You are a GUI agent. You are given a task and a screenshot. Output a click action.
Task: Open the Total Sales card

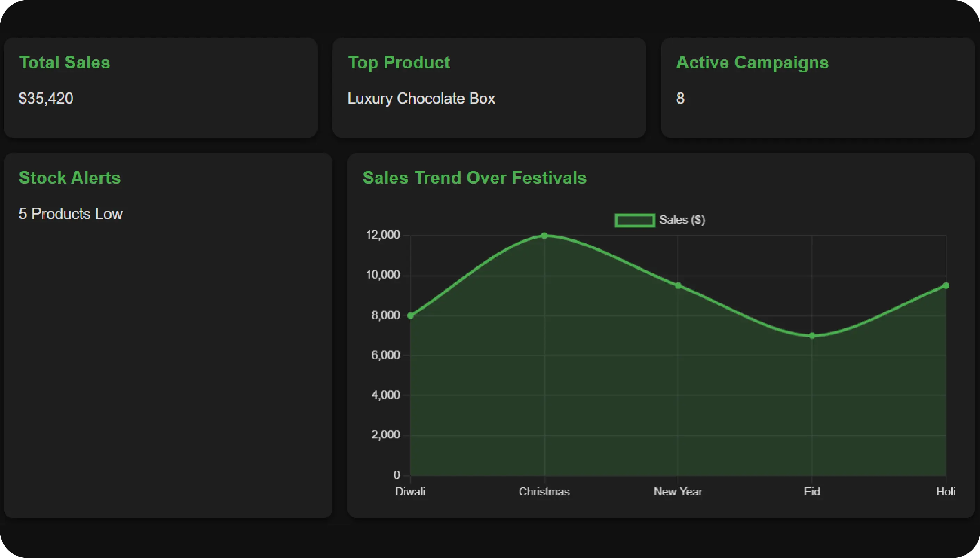coord(64,63)
